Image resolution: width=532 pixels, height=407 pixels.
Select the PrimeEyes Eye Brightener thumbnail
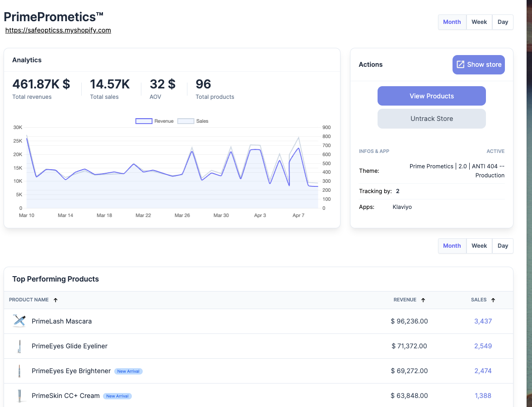pyautogui.click(x=19, y=371)
